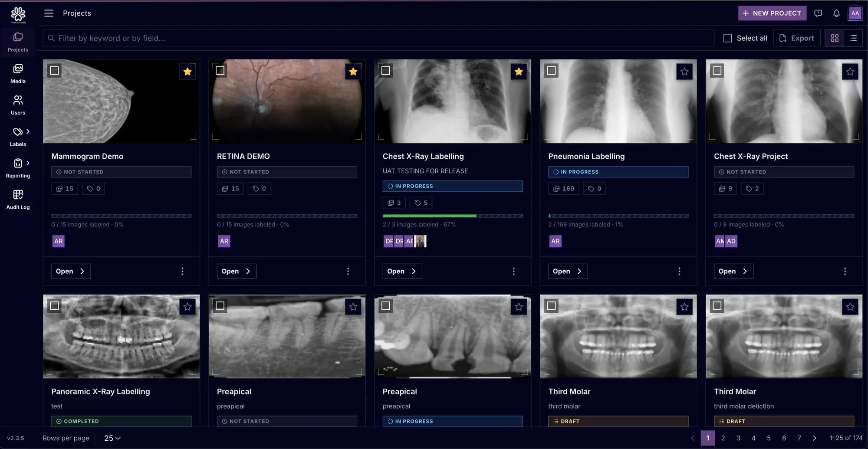Select the Pneumonia Labelling checkbox
Screen dimensions: 868x449
pos(551,70)
